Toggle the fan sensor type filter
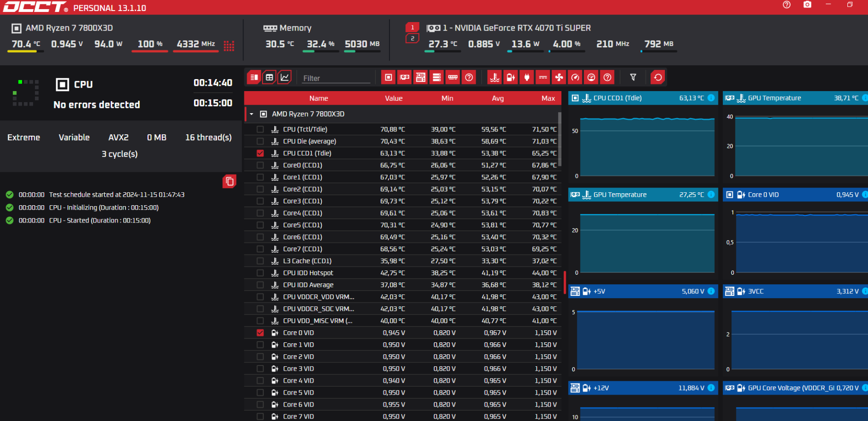This screenshot has height=421, width=868. click(x=559, y=77)
